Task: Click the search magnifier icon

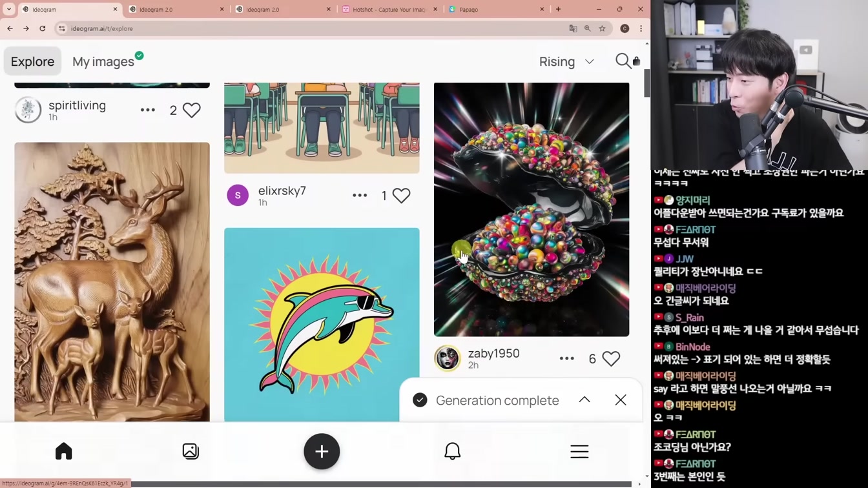Action: click(623, 61)
